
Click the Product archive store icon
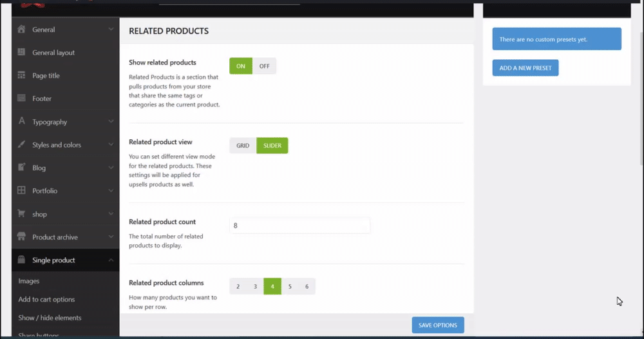(21, 237)
